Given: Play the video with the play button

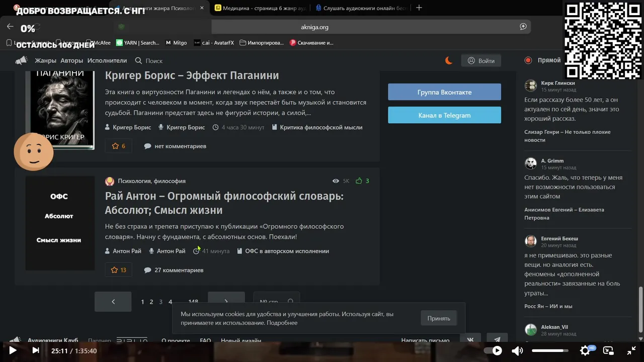Looking at the screenshot, I should coord(13,350).
